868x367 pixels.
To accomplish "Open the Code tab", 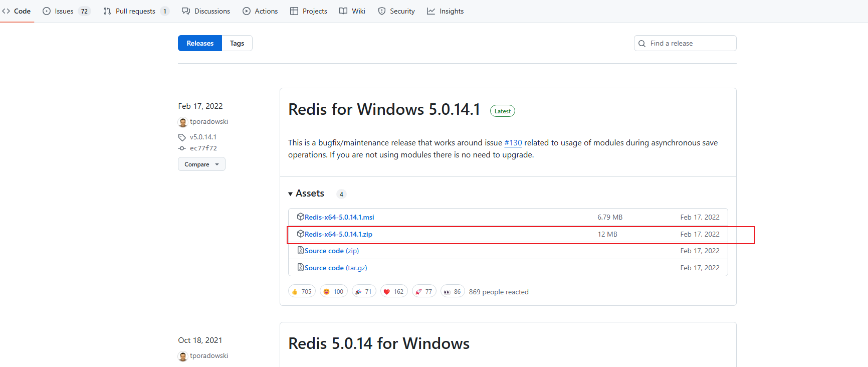I will coord(17,11).
